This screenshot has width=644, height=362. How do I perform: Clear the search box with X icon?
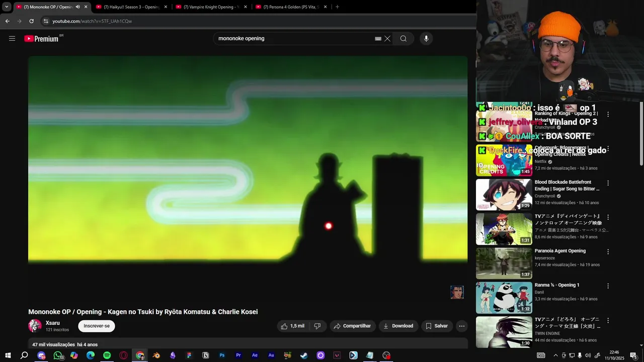[387, 39]
